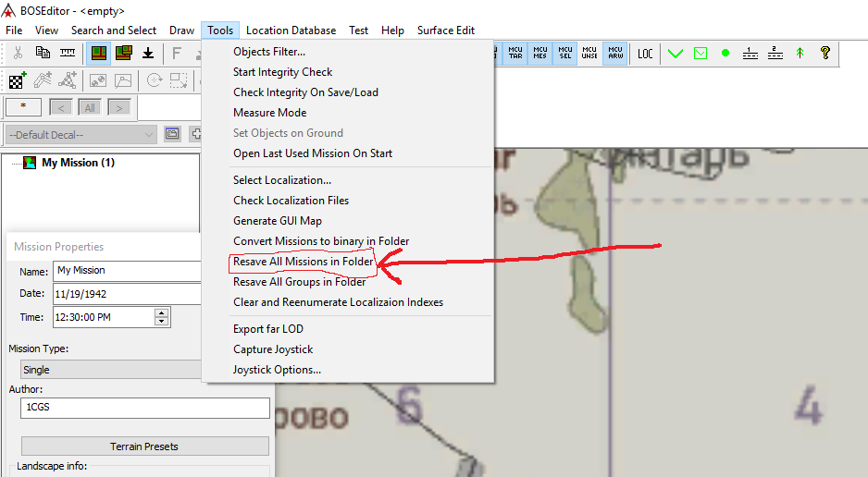Viewport: 868px width, 477px height.
Task: Click the dashed lines icon labeled 2
Action: (775, 53)
